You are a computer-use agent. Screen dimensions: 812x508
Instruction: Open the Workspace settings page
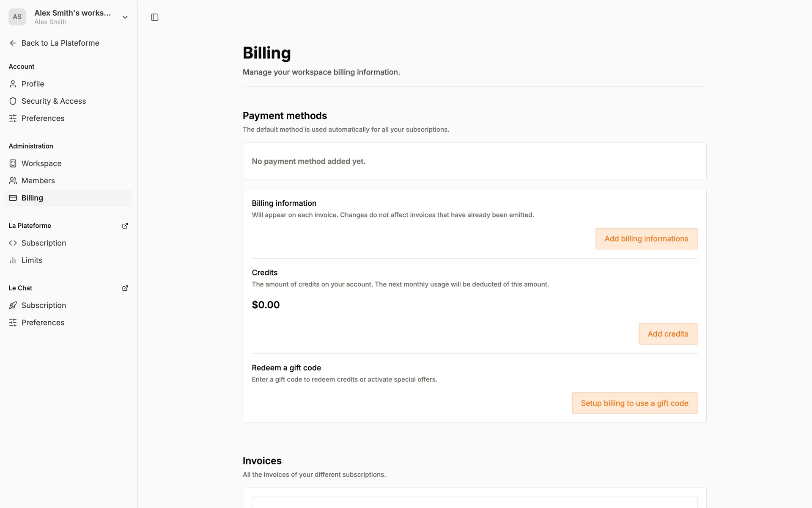point(41,163)
